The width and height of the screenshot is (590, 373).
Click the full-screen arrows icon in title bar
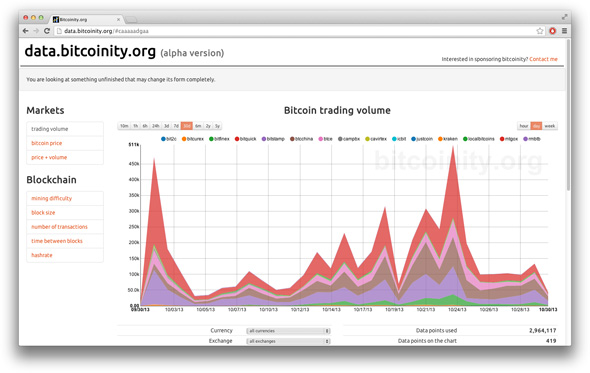(x=564, y=17)
